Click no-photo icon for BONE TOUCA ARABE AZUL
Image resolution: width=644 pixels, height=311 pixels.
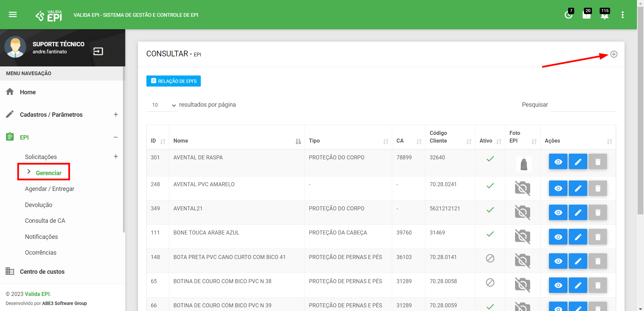522,237
